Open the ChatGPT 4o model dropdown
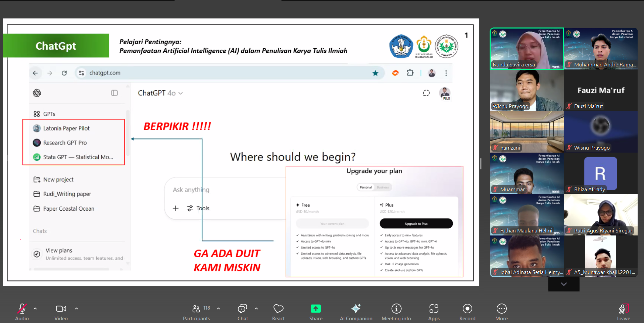Screen dimensions: 644x323 click(160, 93)
